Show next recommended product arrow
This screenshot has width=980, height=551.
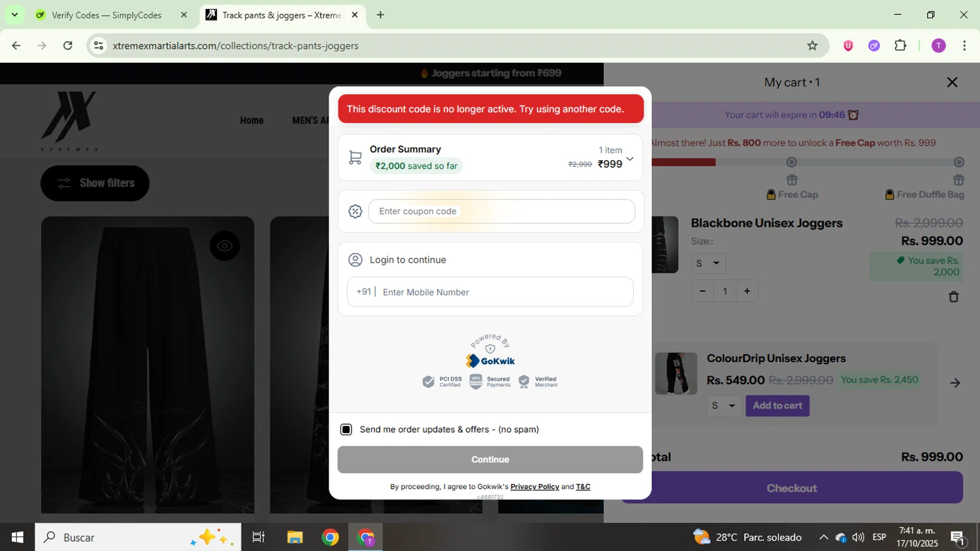pyautogui.click(x=955, y=383)
